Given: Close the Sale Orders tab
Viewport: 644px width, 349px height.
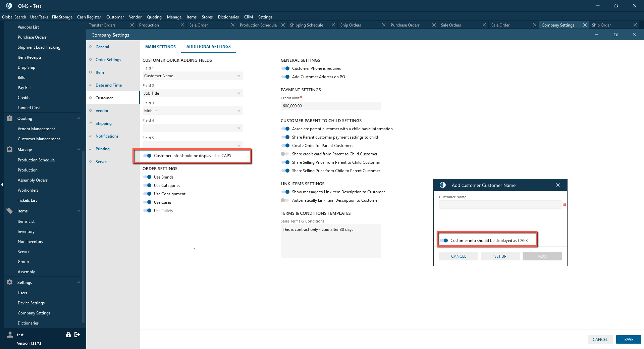Looking at the screenshot, I should (x=484, y=25).
